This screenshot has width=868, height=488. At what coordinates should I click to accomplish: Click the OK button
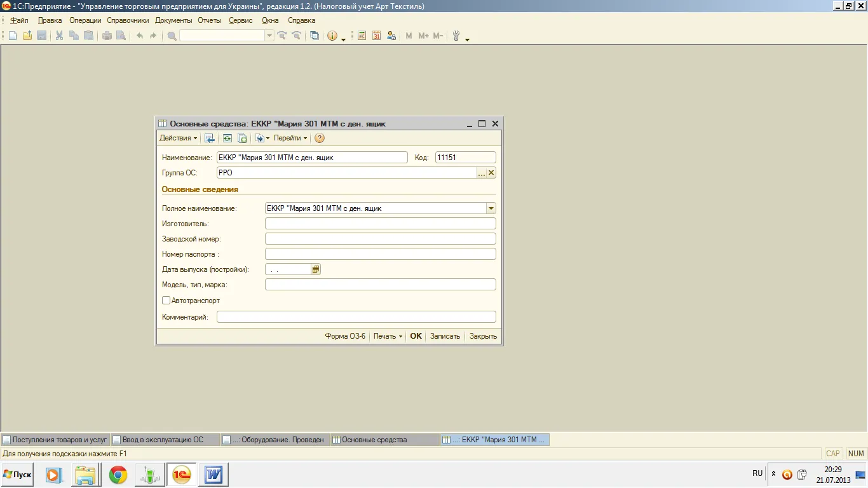coord(416,336)
